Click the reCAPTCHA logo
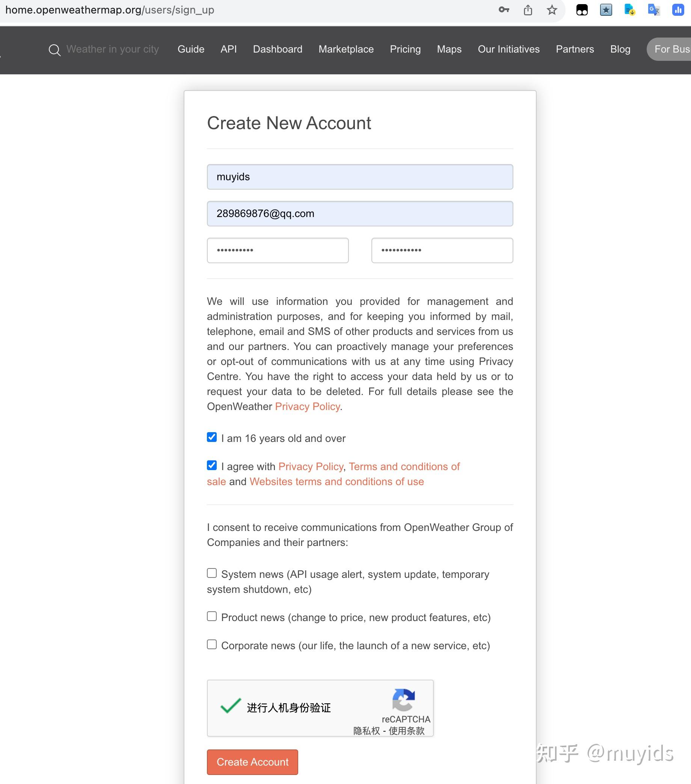Image resolution: width=691 pixels, height=784 pixels. coord(404,700)
